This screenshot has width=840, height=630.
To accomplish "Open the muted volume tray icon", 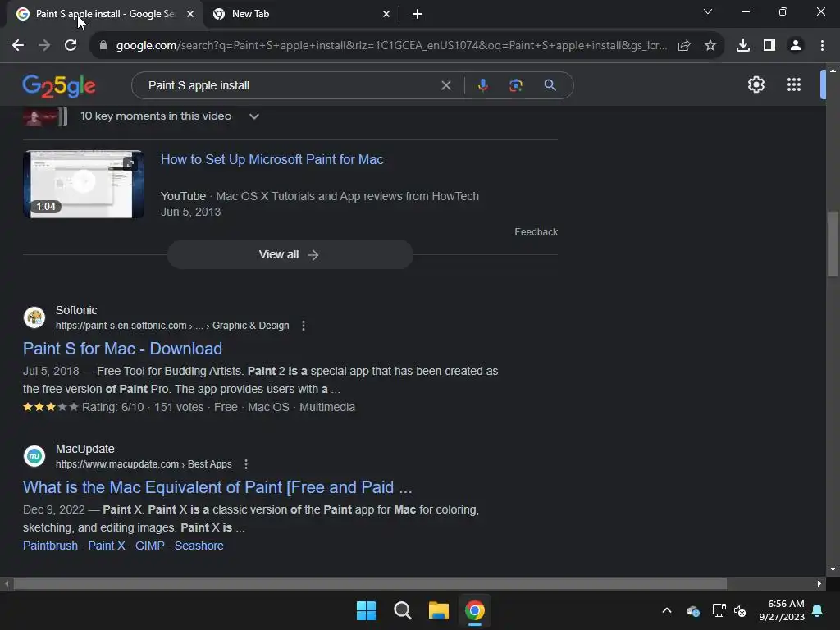I will (x=741, y=610).
